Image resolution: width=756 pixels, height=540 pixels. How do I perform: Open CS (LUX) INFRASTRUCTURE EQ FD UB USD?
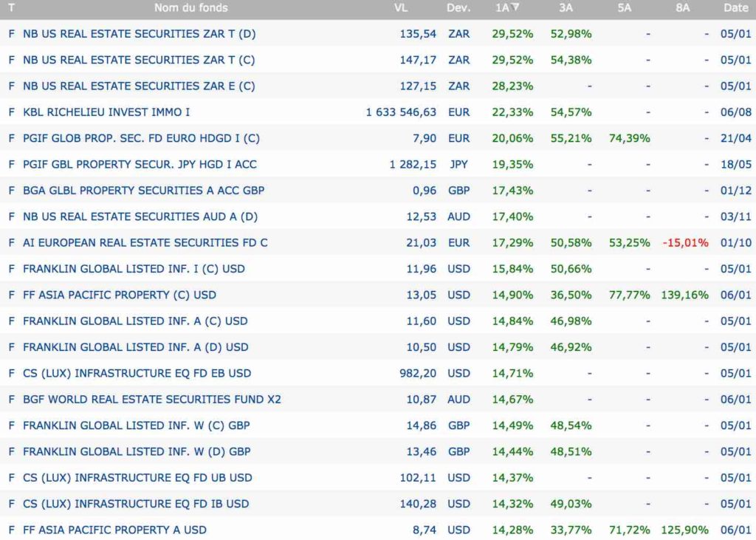[137, 476]
